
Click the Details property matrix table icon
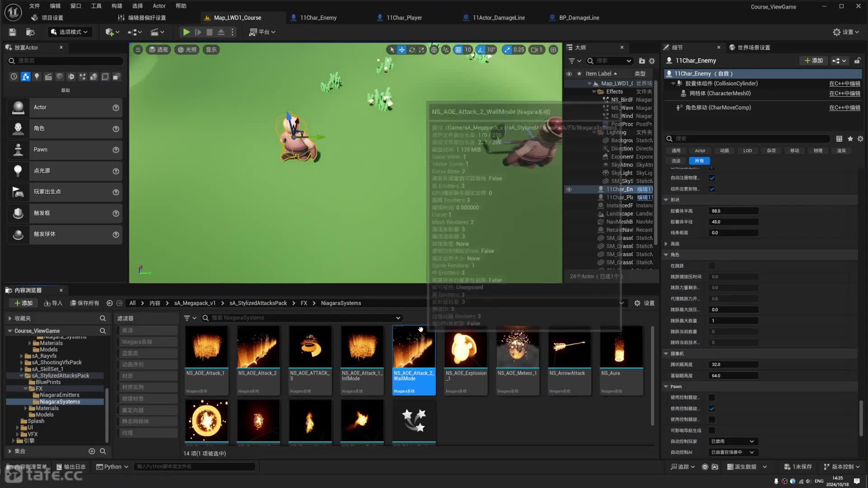pos(839,139)
